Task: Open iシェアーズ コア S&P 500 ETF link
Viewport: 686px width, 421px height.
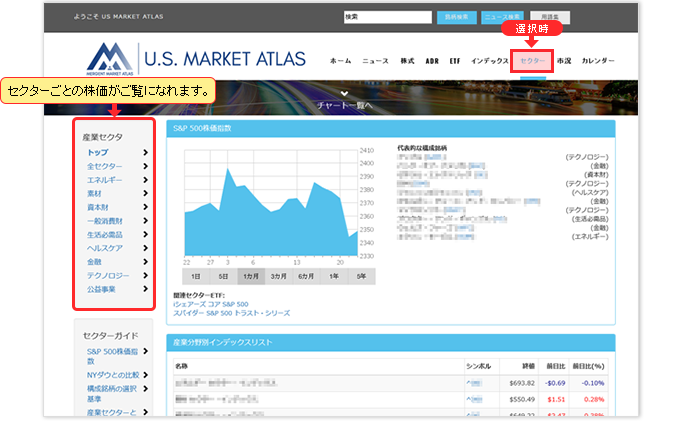Action: tap(211, 304)
